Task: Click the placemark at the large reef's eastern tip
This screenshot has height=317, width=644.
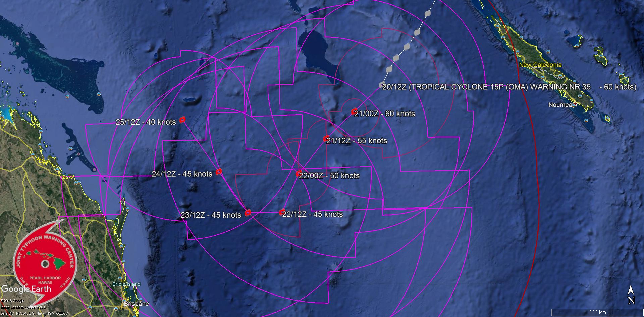Action: 99,94
